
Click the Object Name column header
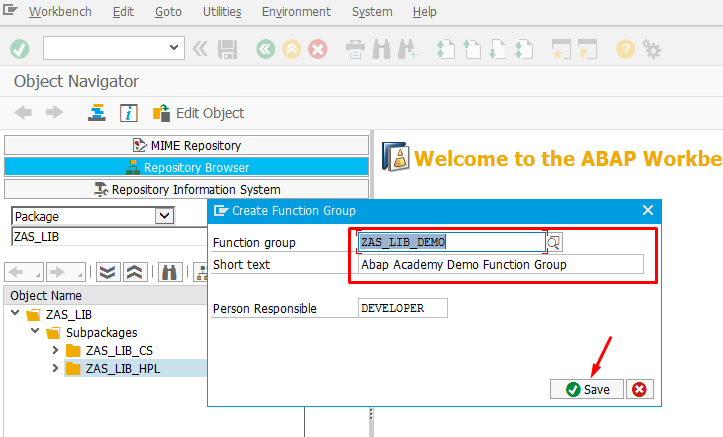coord(105,295)
